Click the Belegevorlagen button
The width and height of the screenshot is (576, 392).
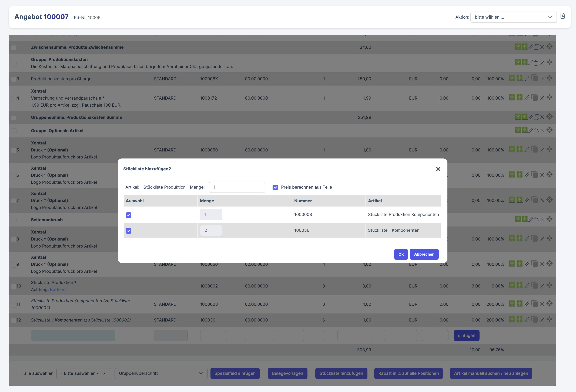(x=287, y=373)
